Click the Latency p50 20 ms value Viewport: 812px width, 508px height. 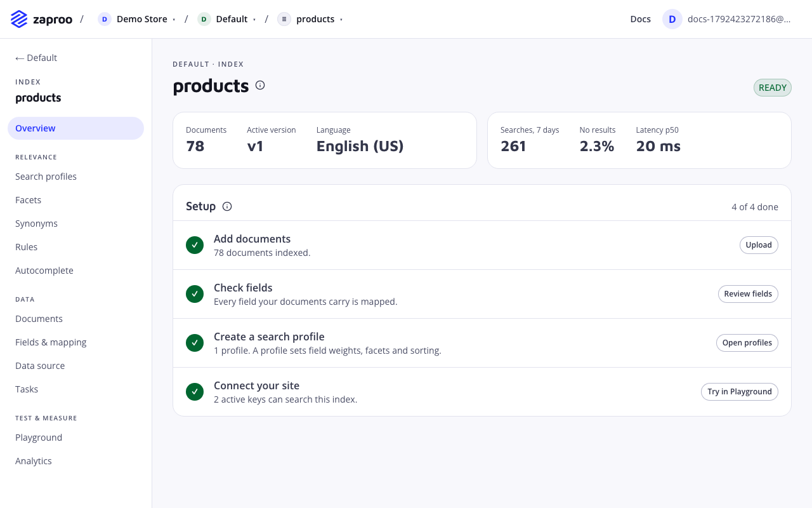[658, 146]
